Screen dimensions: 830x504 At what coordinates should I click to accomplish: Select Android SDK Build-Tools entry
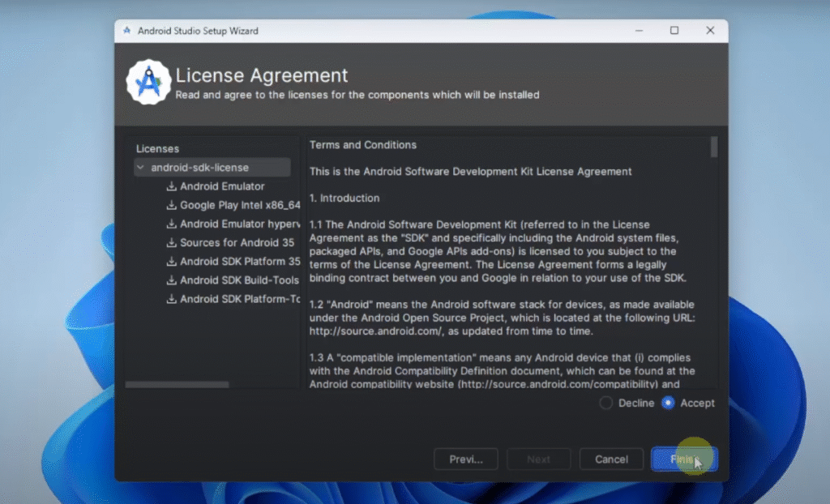tap(239, 280)
